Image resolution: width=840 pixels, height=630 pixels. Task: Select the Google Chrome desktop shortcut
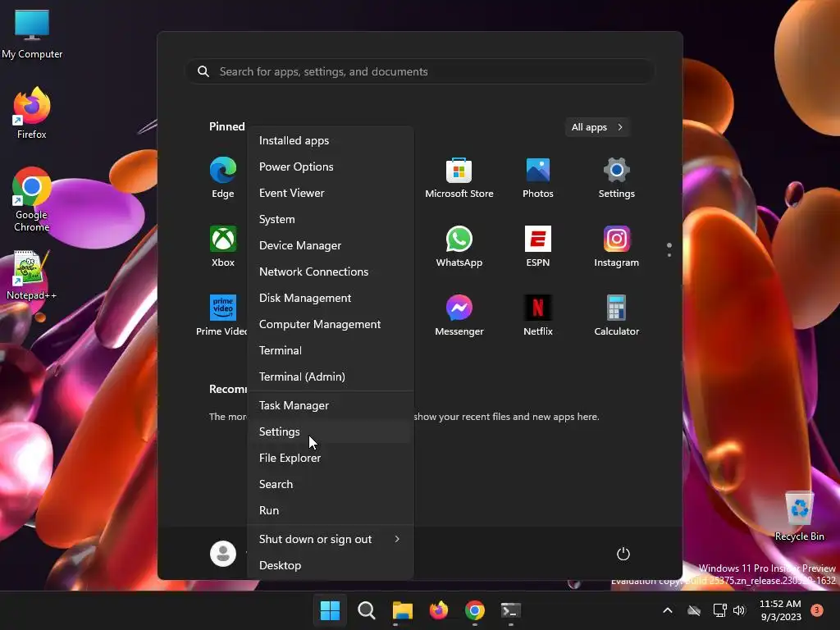click(x=32, y=199)
